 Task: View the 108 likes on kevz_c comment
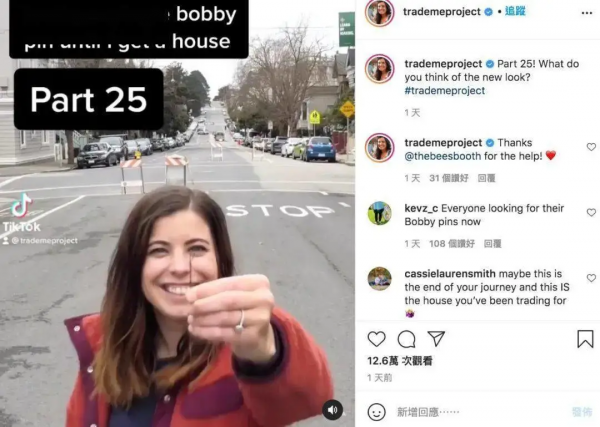[x=452, y=244]
